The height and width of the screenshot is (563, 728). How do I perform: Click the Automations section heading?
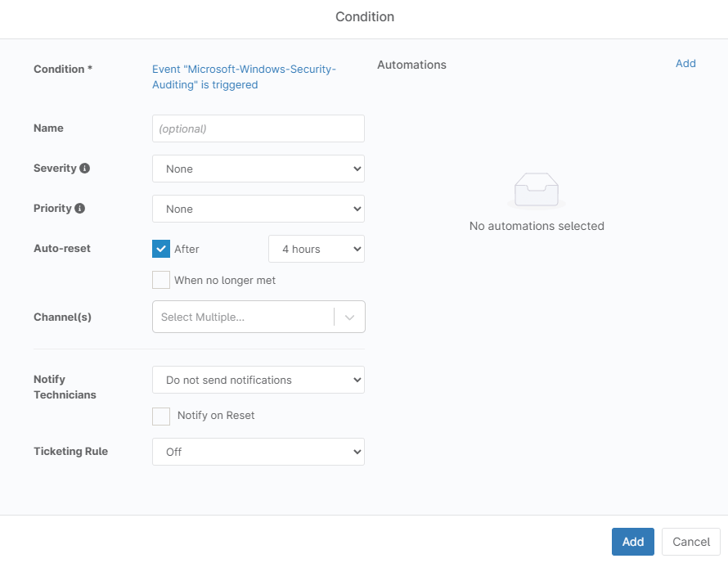tap(411, 65)
